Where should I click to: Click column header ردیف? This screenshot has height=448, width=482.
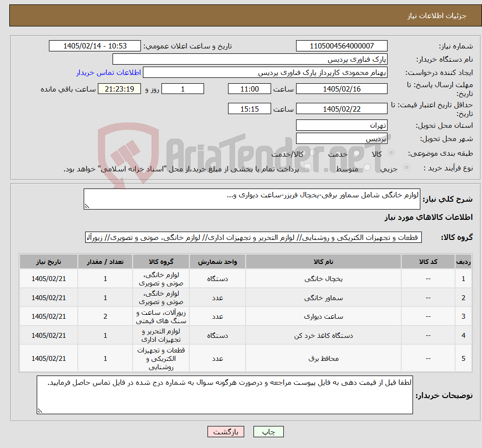(x=463, y=261)
